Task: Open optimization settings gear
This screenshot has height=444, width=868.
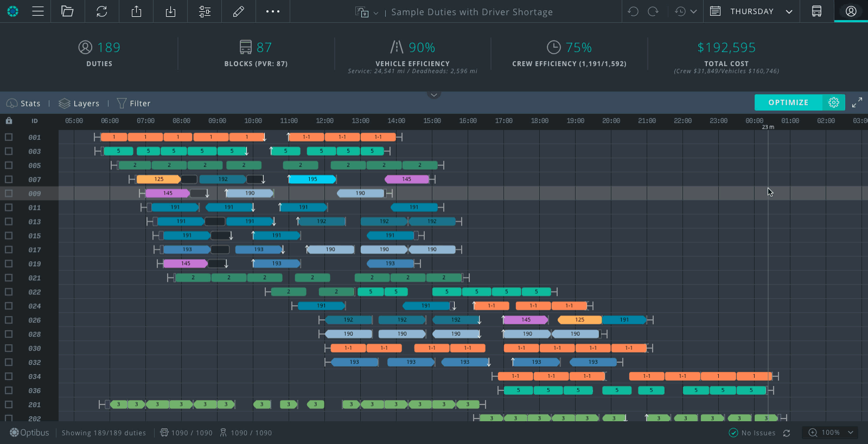Action: 834,102
